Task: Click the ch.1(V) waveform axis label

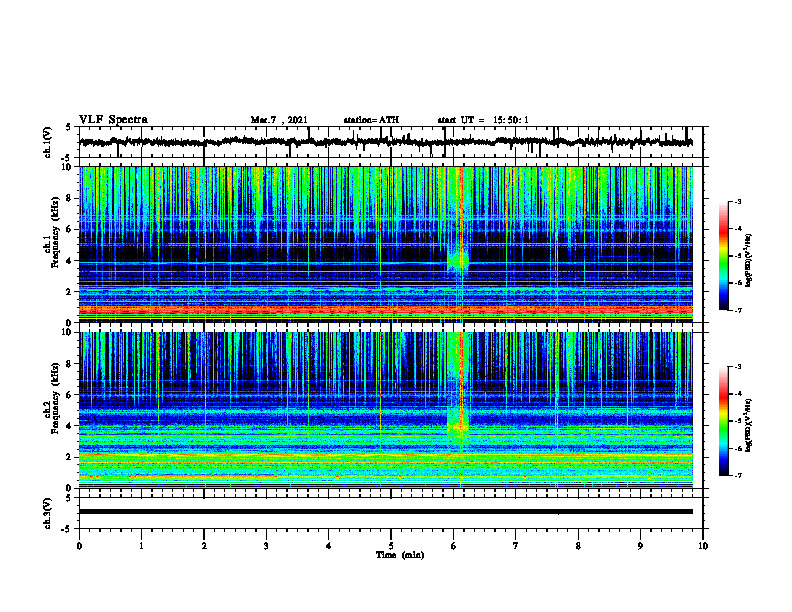Action: pyautogui.click(x=48, y=142)
